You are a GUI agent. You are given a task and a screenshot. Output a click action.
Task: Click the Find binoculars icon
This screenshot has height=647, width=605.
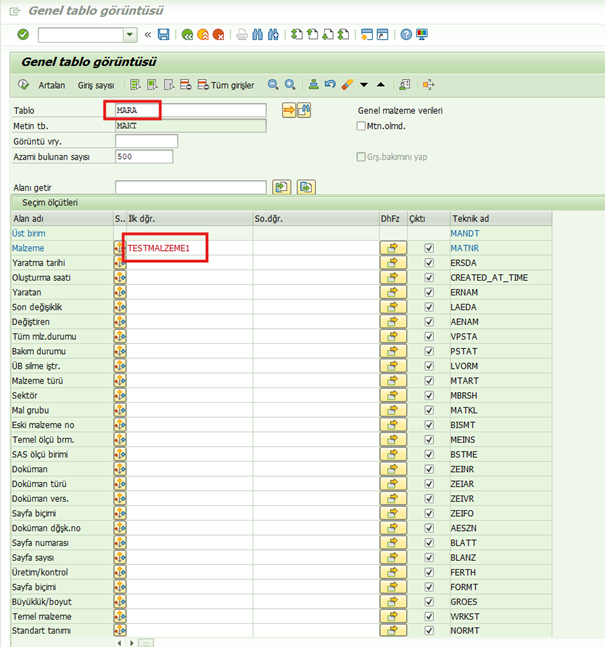(257, 34)
